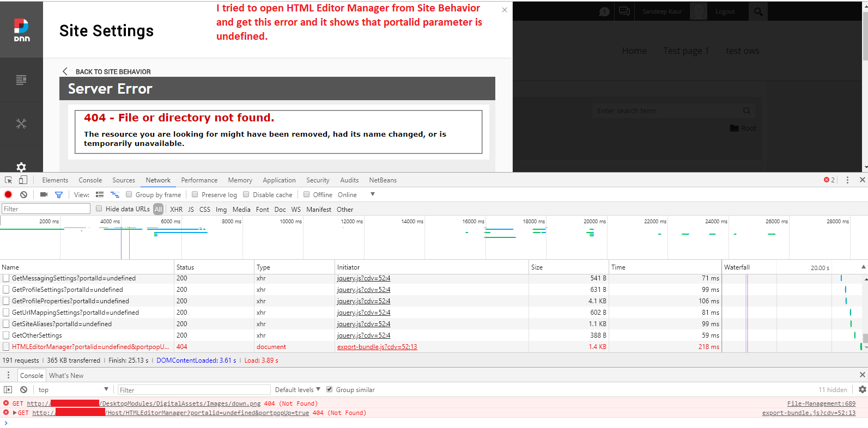Click the red record network log button
868x428 pixels.
coord(8,194)
